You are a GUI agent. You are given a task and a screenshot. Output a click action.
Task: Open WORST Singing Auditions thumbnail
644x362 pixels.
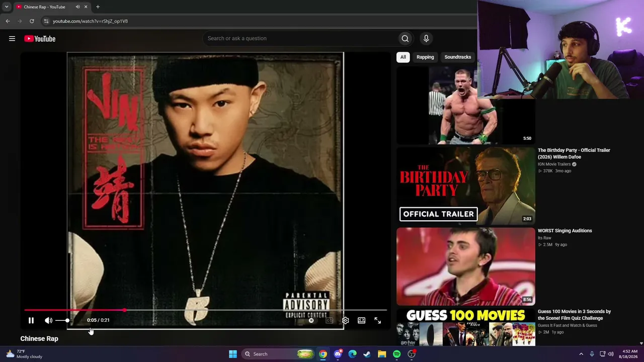(x=465, y=266)
